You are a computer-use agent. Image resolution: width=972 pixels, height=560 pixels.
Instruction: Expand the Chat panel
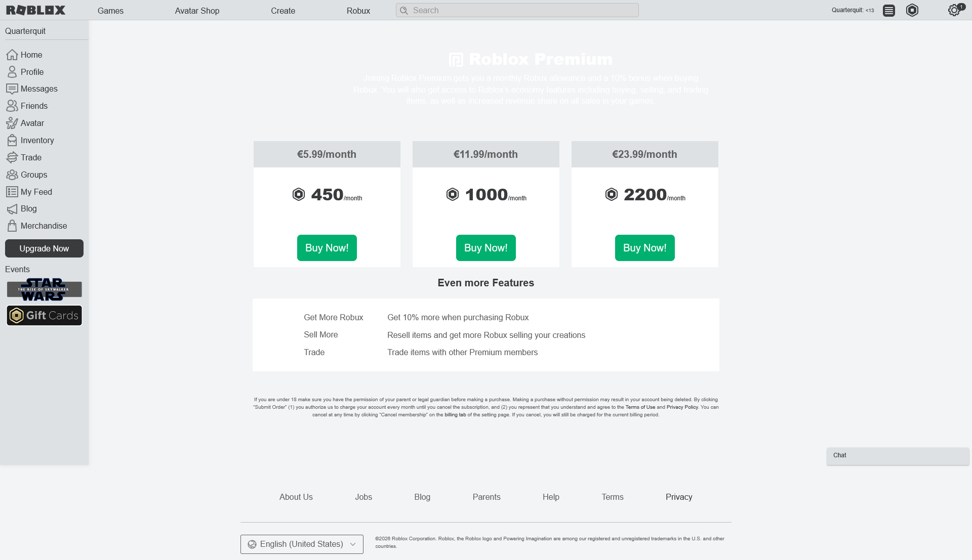click(898, 455)
